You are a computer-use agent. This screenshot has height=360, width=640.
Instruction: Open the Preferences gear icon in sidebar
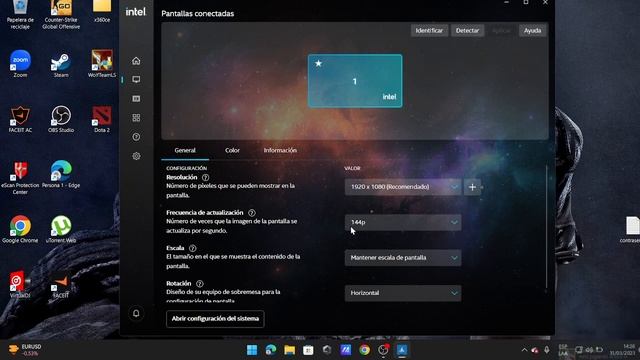136,156
